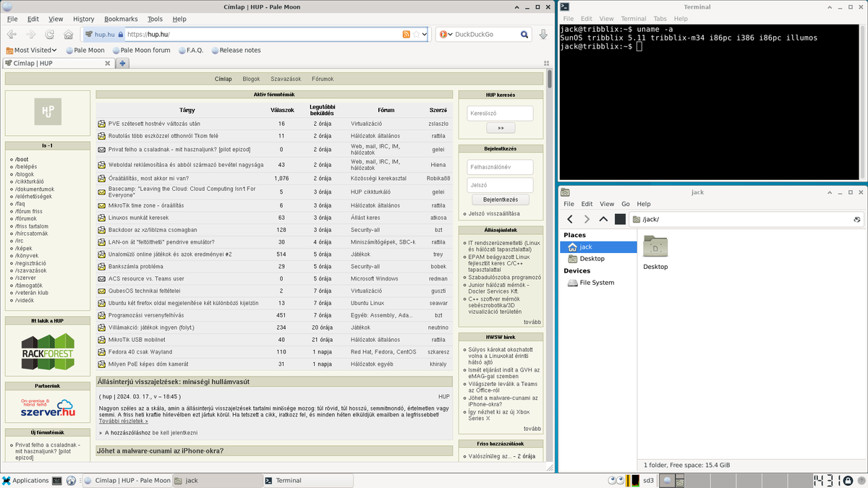Go to the Pale Moon home page icon

[68, 34]
